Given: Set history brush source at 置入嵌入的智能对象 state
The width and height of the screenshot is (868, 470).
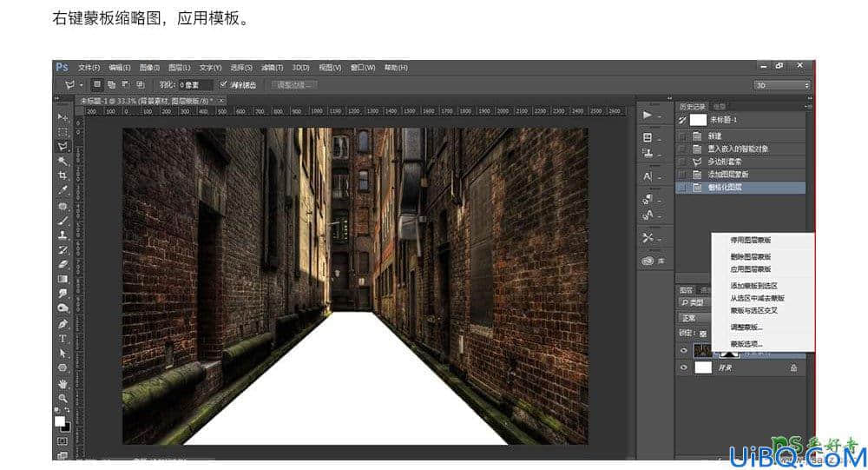Looking at the screenshot, I should [x=682, y=149].
